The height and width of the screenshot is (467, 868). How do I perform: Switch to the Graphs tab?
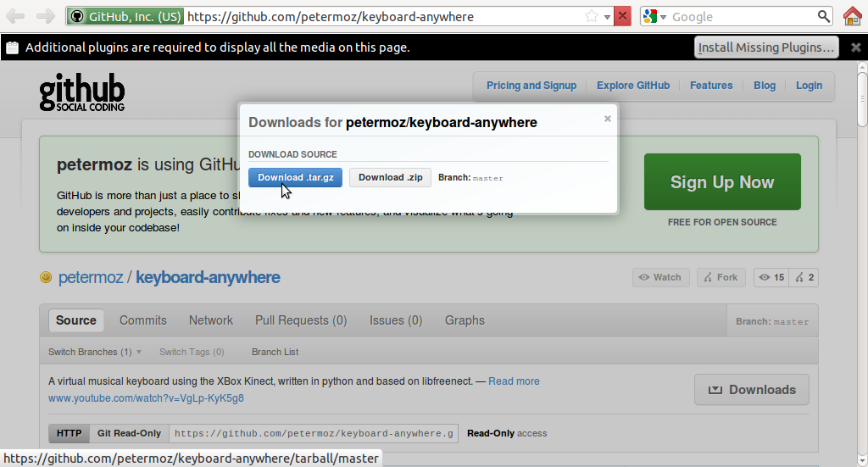(465, 320)
